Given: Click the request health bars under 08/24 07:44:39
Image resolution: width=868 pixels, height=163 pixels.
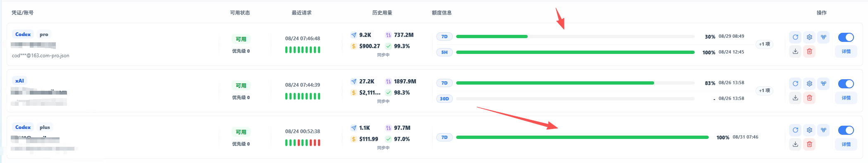Looking at the screenshot, I should pos(303,96).
